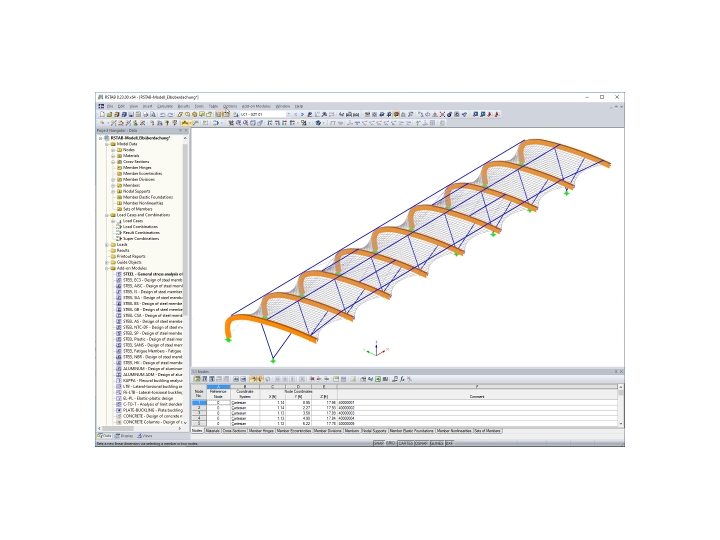Image resolution: width=720 pixels, height=540 pixels.
Task: Collapse the Add-on Modules tree node
Action: [x=107, y=268]
